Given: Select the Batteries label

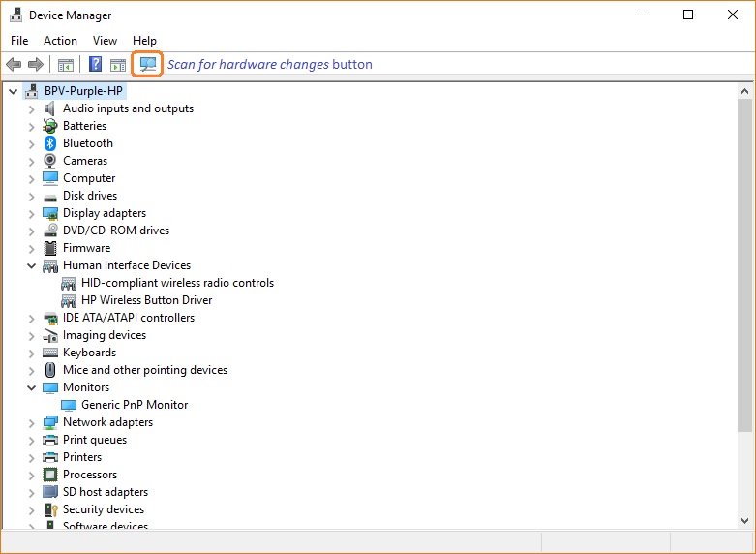Looking at the screenshot, I should (84, 126).
